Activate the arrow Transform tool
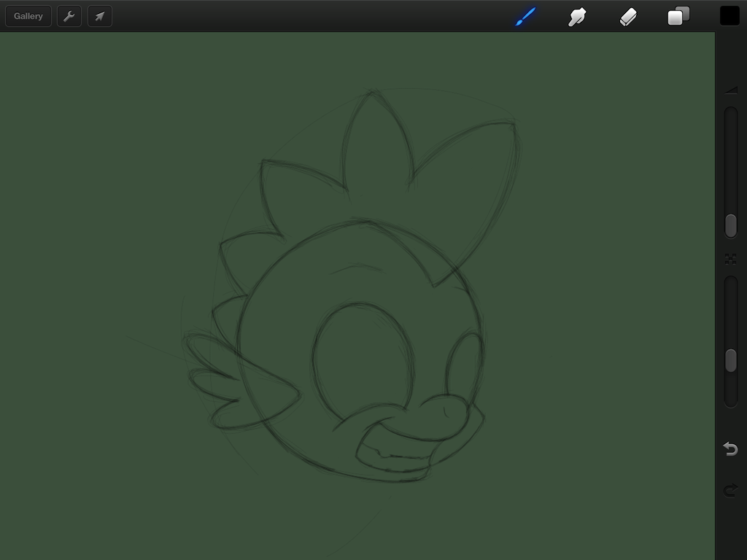Screen dimensions: 747x560 pyautogui.click(x=100, y=16)
